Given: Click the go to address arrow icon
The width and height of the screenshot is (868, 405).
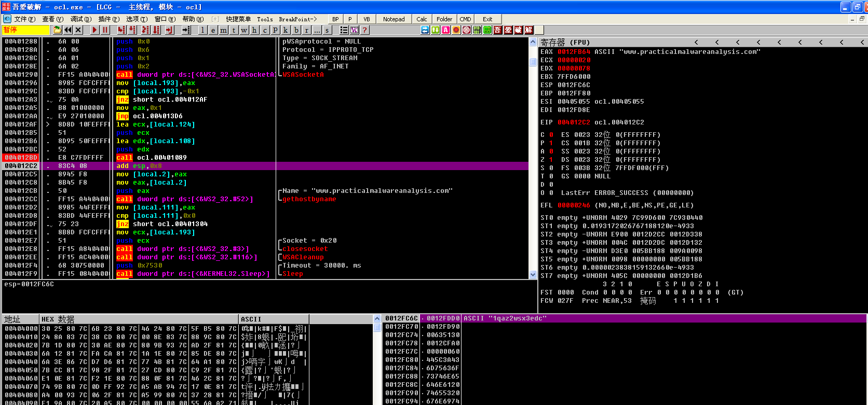Looking at the screenshot, I should coord(186,30).
